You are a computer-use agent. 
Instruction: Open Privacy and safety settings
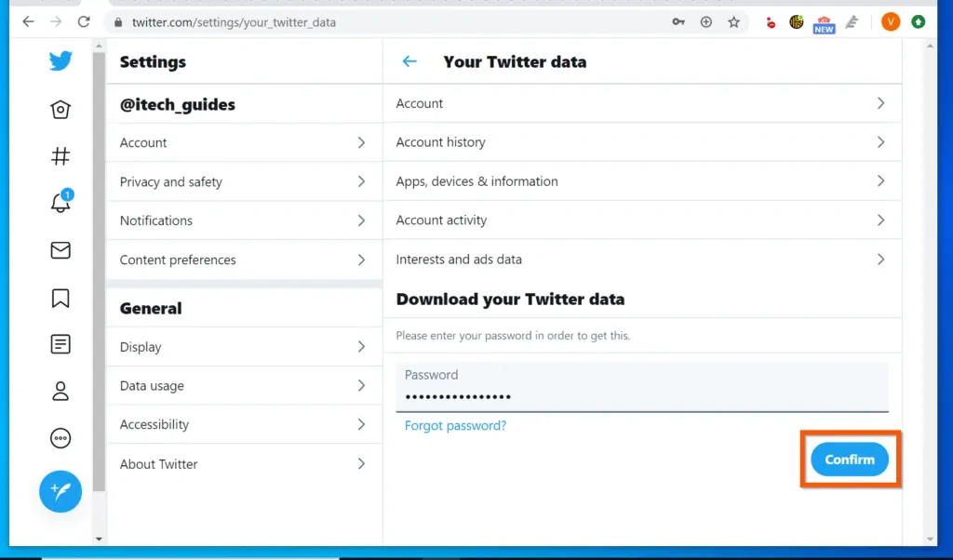click(x=171, y=181)
